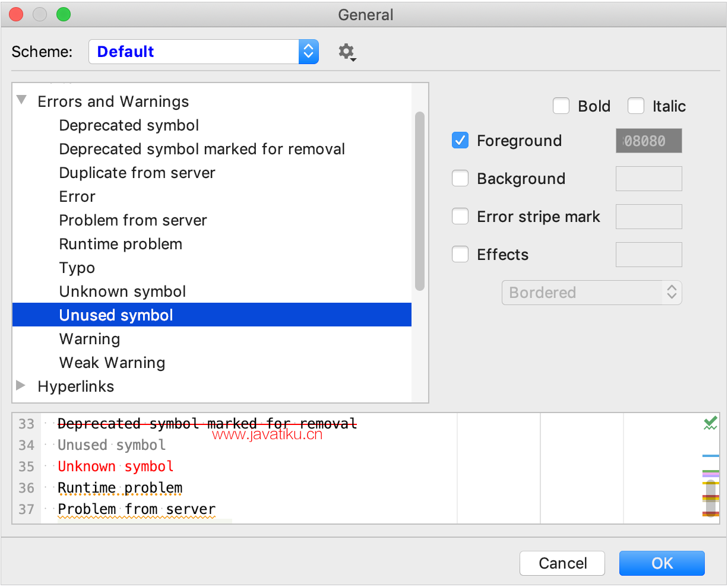Select the Warning item
The image size is (728, 587).
tap(212, 339)
